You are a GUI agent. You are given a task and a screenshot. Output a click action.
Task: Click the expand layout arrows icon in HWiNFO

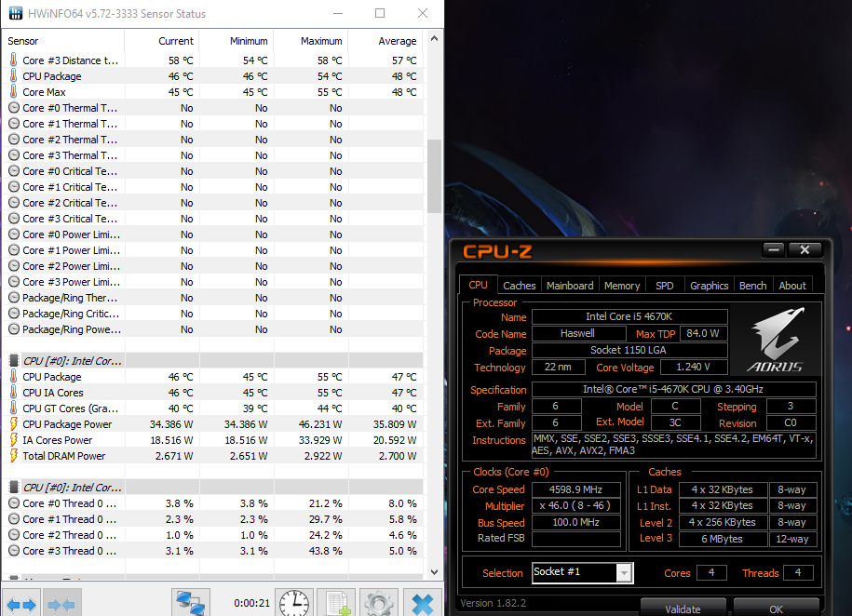21,604
